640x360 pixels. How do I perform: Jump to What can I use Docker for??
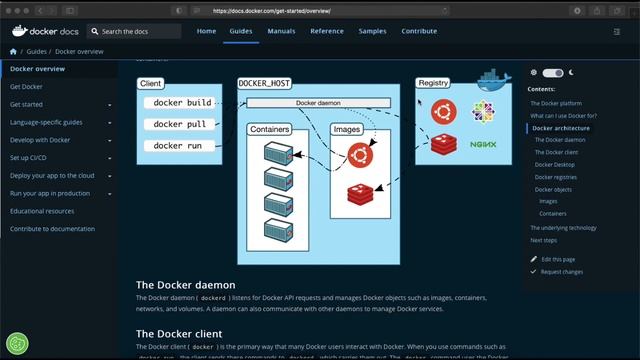pyautogui.click(x=563, y=116)
